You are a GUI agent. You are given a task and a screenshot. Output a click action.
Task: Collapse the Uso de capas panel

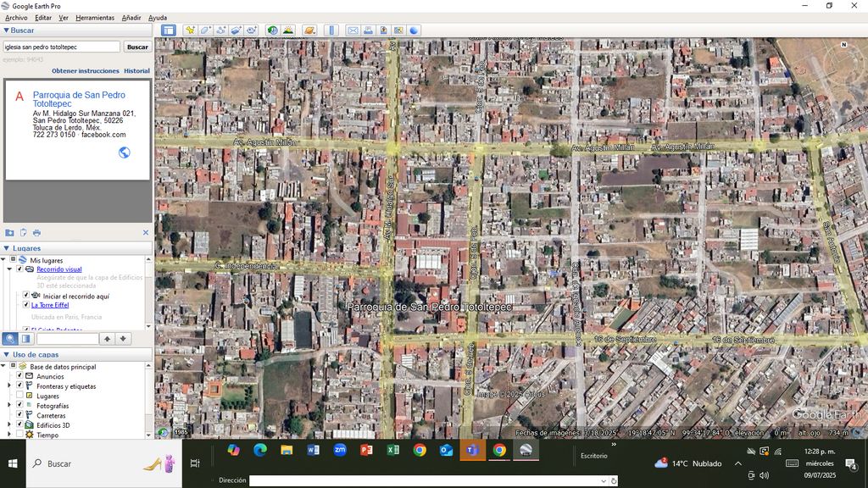6,355
